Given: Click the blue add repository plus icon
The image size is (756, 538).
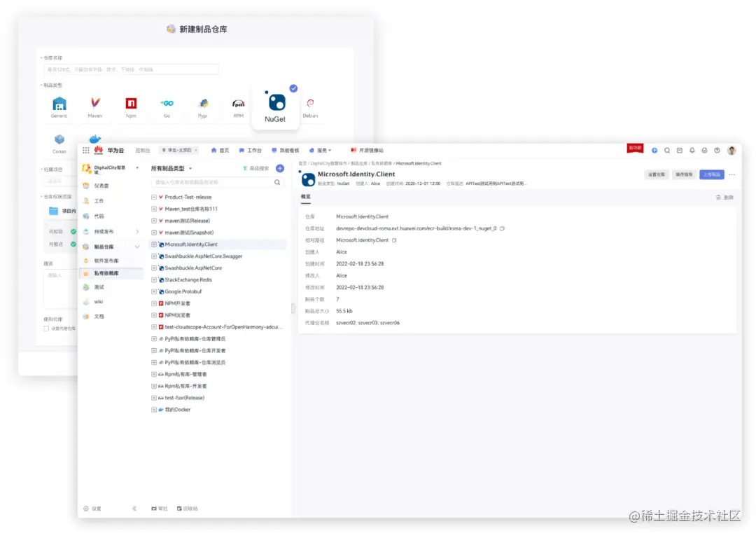Looking at the screenshot, I should [x=279, y=168].
